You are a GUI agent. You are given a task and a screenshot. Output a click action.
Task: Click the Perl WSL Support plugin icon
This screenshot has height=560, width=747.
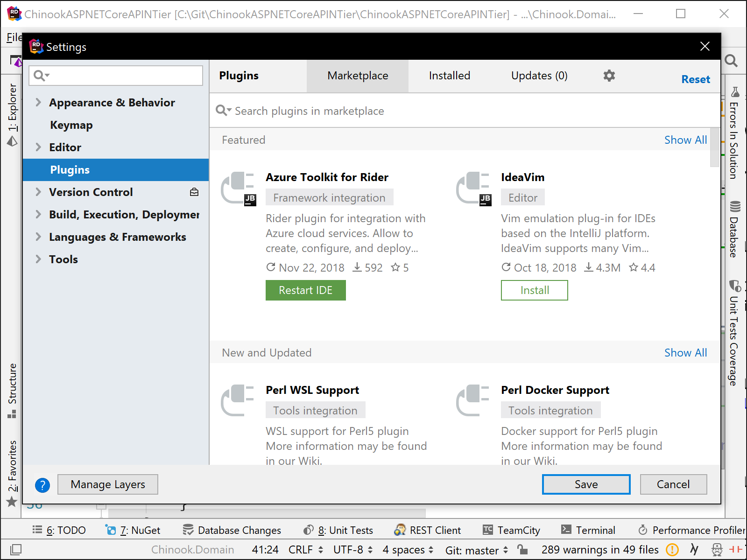point(237,400)
